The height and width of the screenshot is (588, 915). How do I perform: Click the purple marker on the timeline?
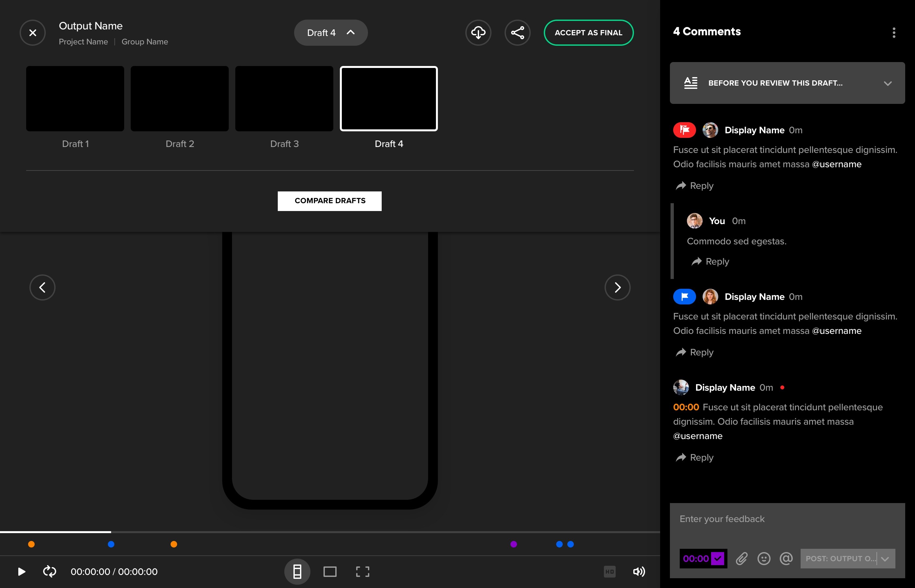(x=513, y=544)
